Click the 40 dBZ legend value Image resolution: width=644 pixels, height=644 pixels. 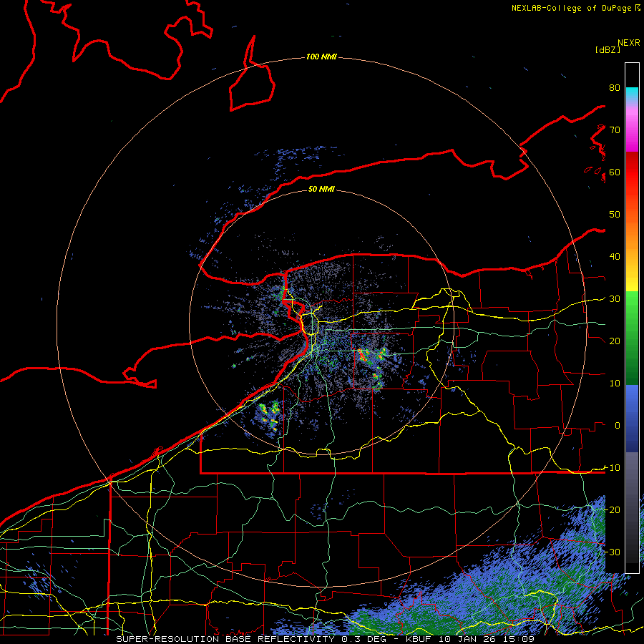pos(615,257)
